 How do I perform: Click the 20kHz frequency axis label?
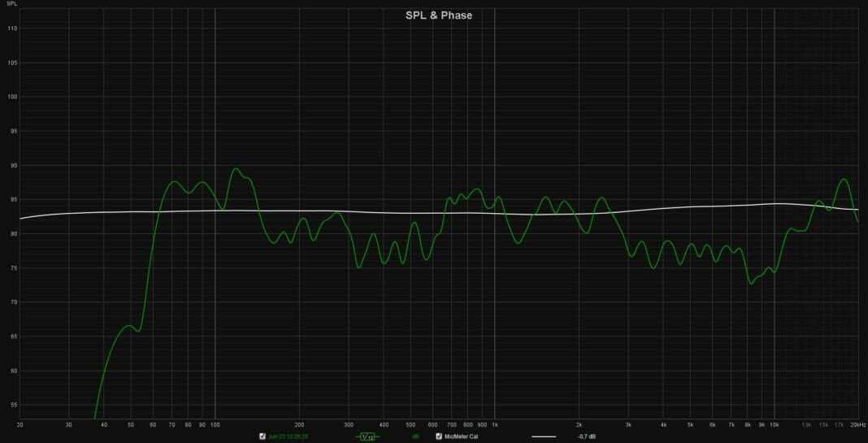[858, 425]
